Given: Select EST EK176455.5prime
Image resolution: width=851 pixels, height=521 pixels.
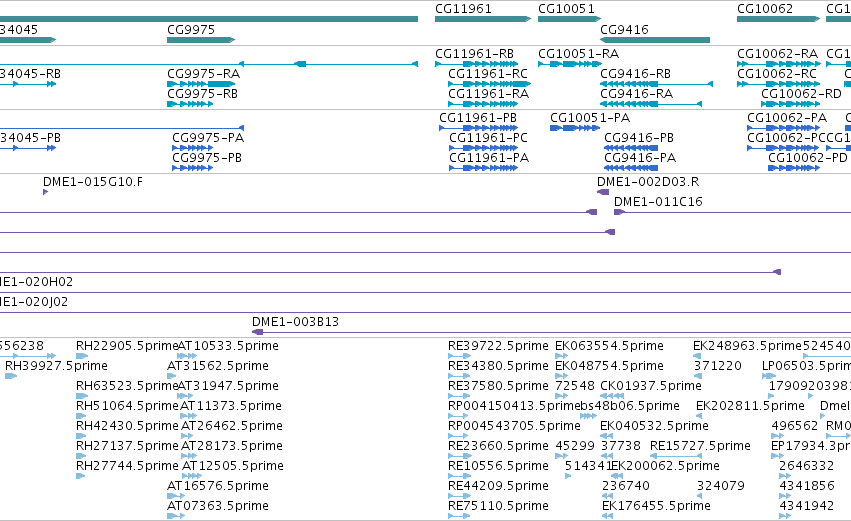Looking at the screenshot, I should [x=607, y=517].
